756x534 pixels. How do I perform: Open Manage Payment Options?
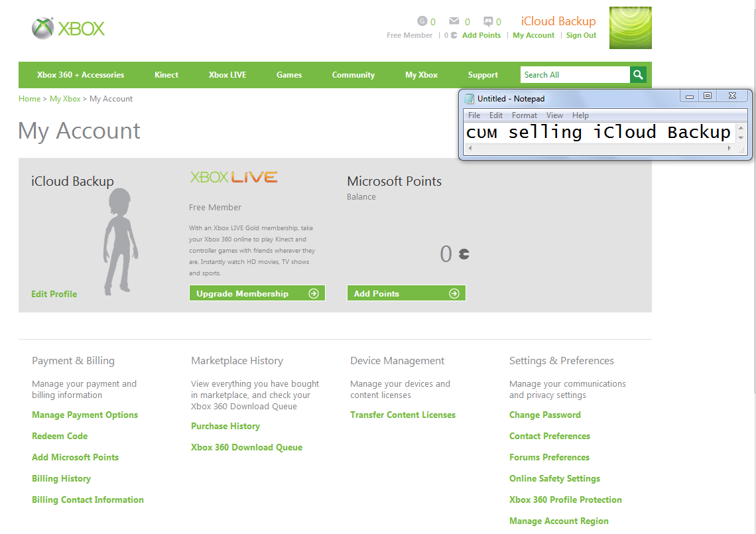(85, 415)
